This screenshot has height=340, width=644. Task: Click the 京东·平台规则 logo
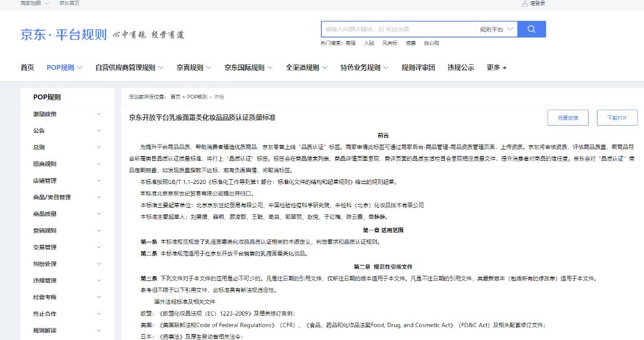(63, 35)
